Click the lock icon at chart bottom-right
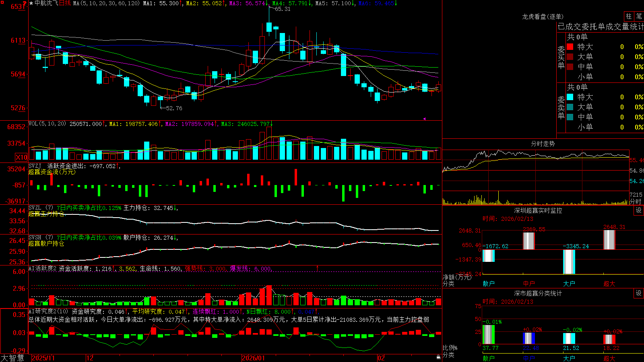The height and width of the screenshot is (362, 644). pyautogui.click(x=438, y=357)
